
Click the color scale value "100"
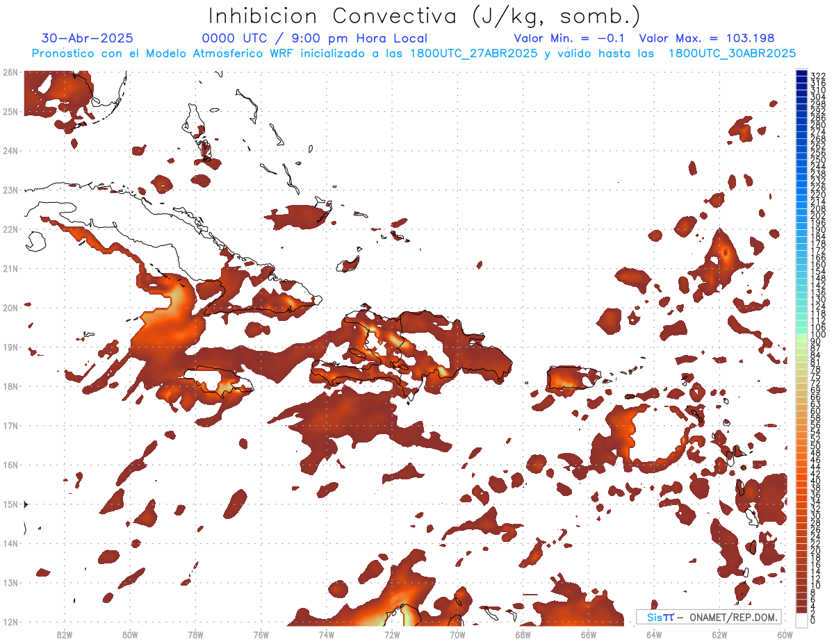point(817,335)
